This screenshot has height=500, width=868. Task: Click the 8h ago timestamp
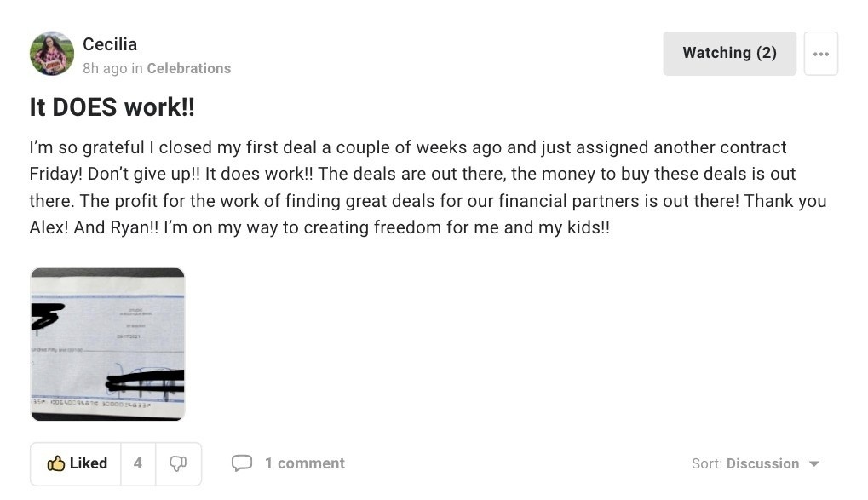pos(105,68)
